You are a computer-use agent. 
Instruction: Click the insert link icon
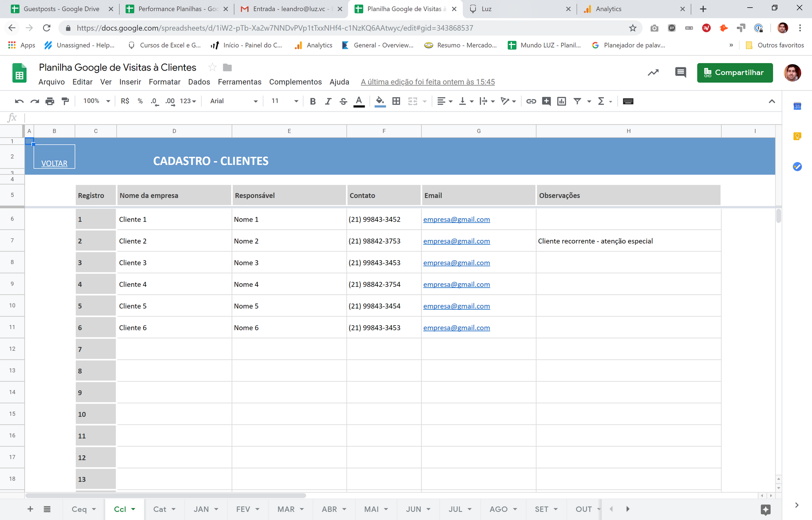(x=531, y=101)
